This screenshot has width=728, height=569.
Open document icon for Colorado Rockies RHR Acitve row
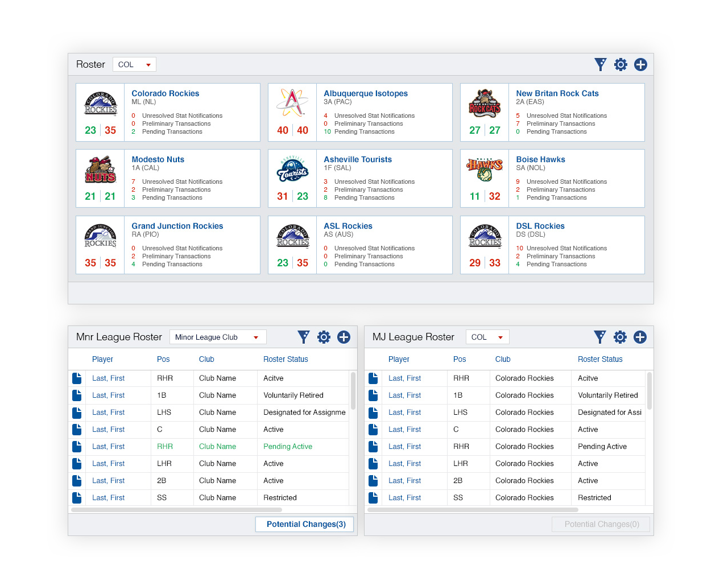pyautogui.click(x=373, y=378)
